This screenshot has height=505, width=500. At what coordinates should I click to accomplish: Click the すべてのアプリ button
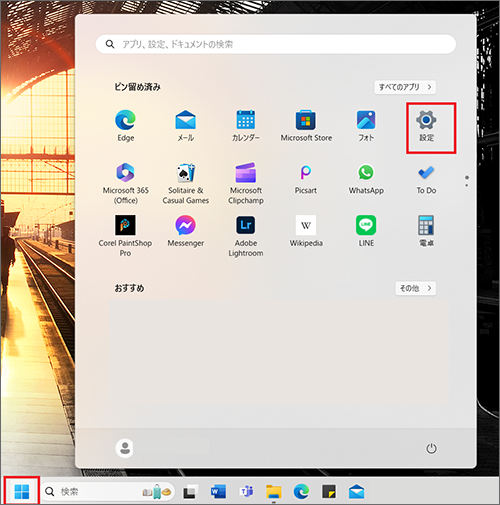(x=405, y=87)
